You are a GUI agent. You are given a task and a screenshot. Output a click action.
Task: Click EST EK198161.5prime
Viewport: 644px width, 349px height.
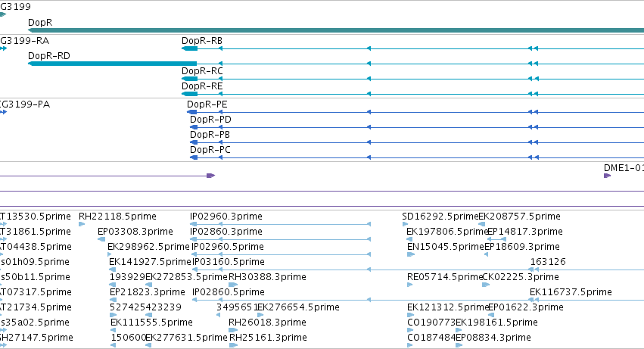[496, 323]
